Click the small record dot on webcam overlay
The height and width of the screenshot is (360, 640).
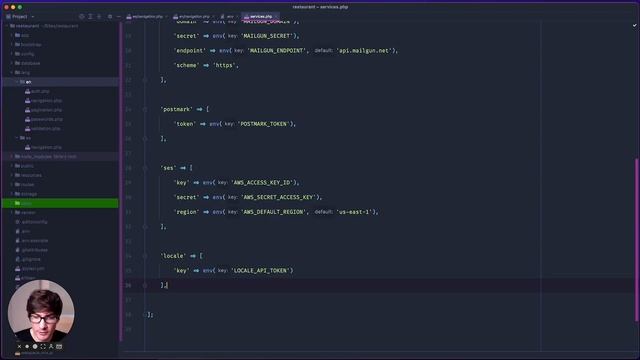27,346
